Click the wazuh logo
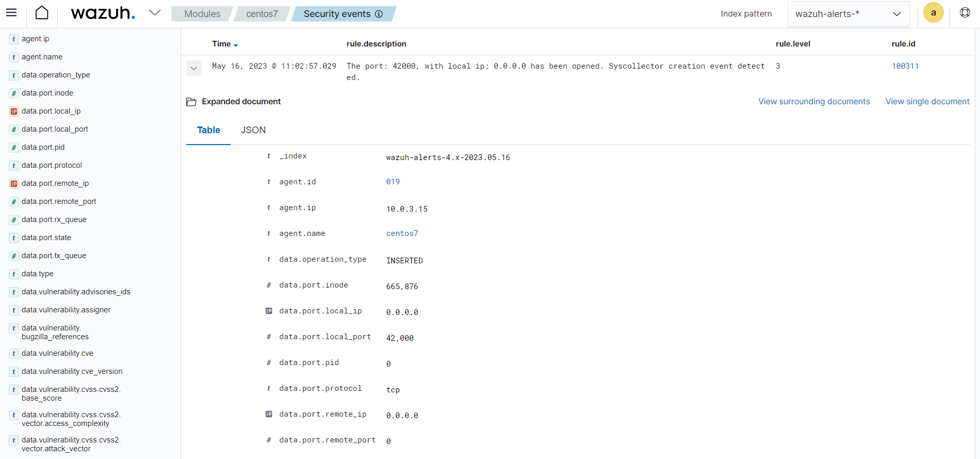The width and height of the screenshot is (980, 459). (x=103, y=13)
